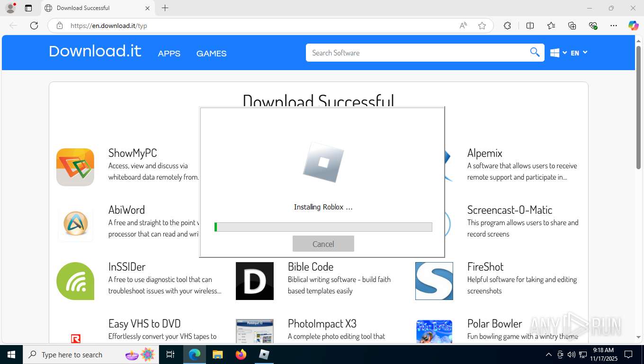The height and width of the screenshot is (364, 644).
Task: Open the AbiWord title link
Action: pyautogui.click(x=126, y=210)
